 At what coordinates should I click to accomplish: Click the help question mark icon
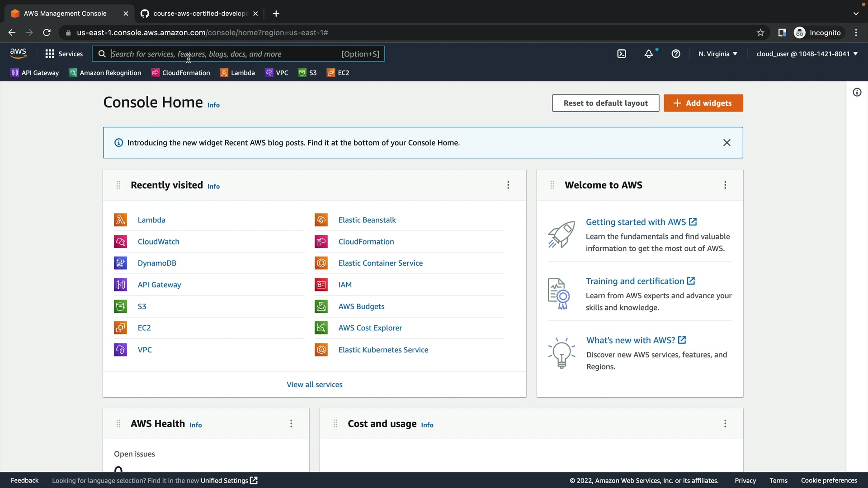pyautogui.click(x=676, y=54)
